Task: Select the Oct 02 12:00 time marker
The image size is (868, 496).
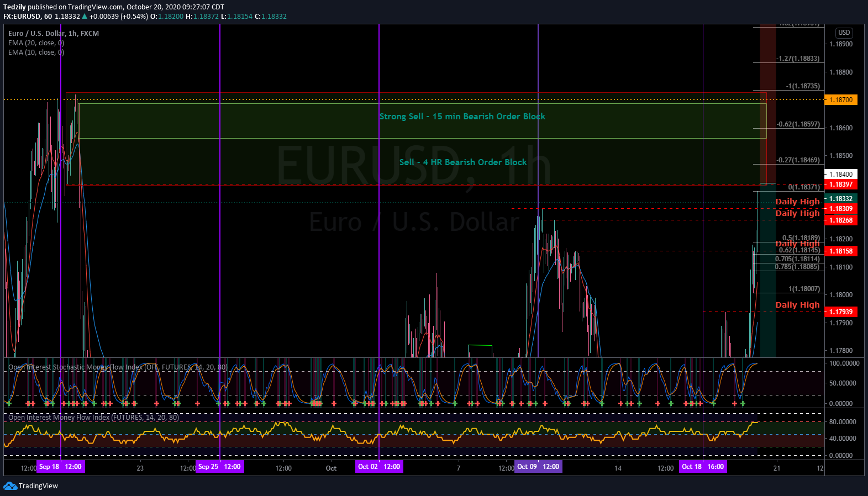Action: [x=379, y=467]
